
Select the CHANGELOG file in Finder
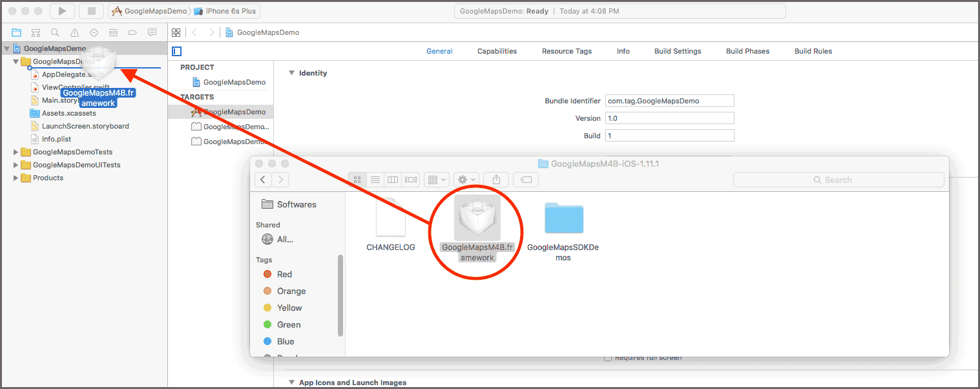(391, 224)
